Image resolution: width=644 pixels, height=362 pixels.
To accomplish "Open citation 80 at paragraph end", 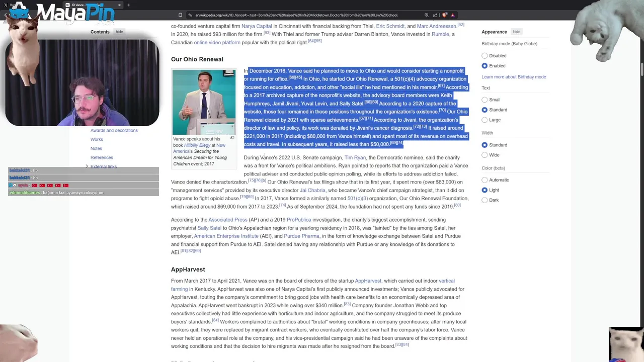I will click(x=457, y=205).
